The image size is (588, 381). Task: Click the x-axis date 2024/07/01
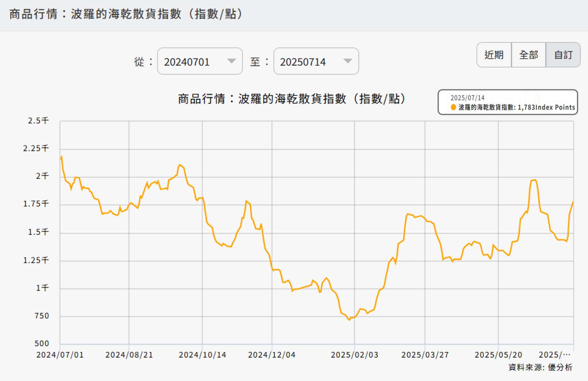[60, 355]
